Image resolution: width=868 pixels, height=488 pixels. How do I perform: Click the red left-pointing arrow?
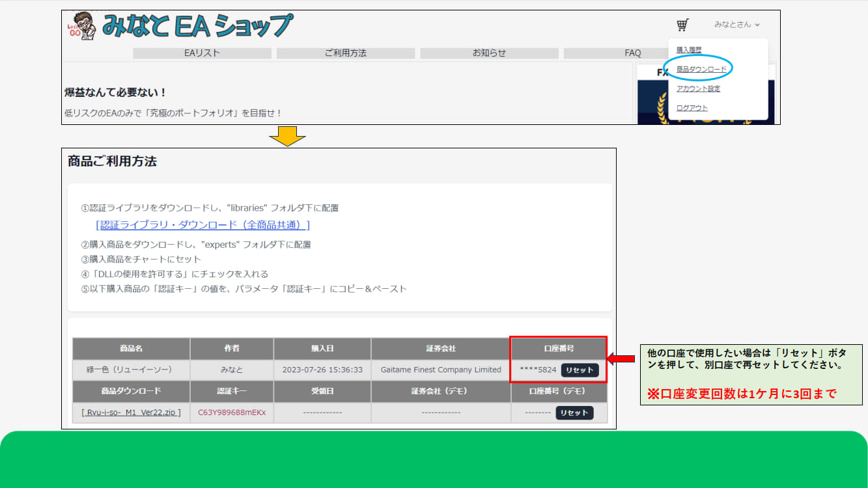pos(621,359)
